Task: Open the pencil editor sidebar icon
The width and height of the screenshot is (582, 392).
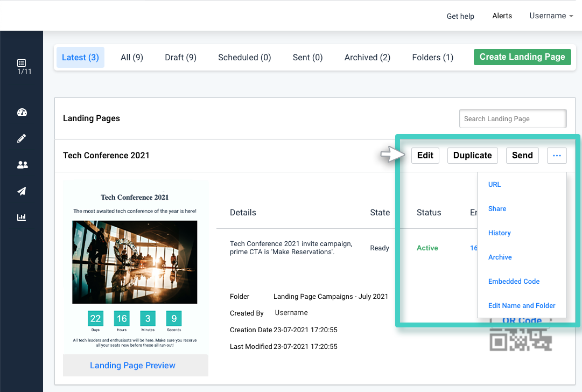Action: [22, 138]
